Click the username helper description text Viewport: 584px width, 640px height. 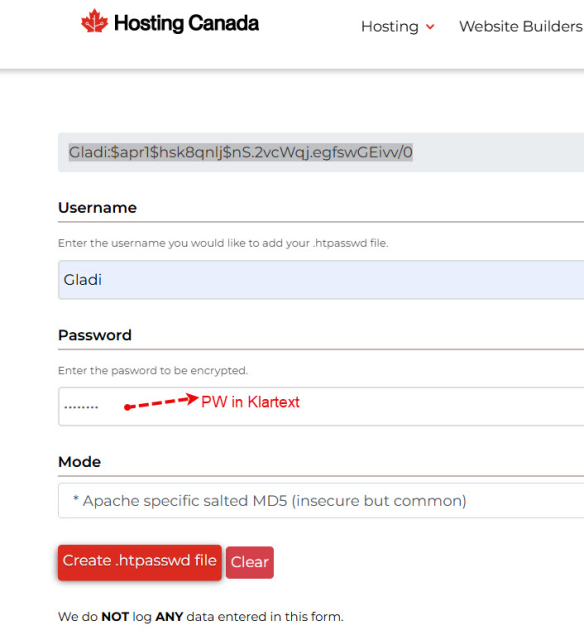pos(223,243)
